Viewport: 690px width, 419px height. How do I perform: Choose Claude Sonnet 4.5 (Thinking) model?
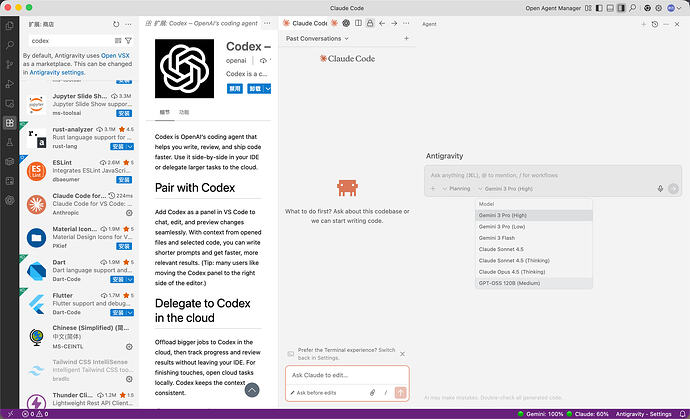[x=534, y=261]
